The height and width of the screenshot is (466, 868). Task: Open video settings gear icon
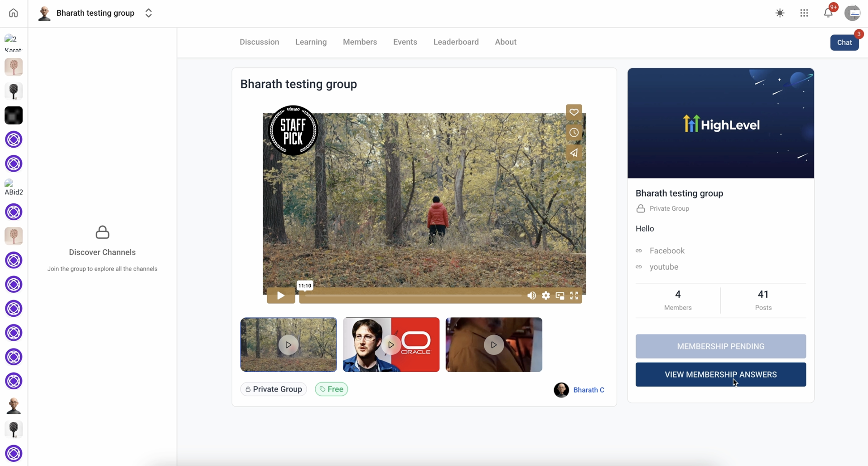[x=546, y=296]
